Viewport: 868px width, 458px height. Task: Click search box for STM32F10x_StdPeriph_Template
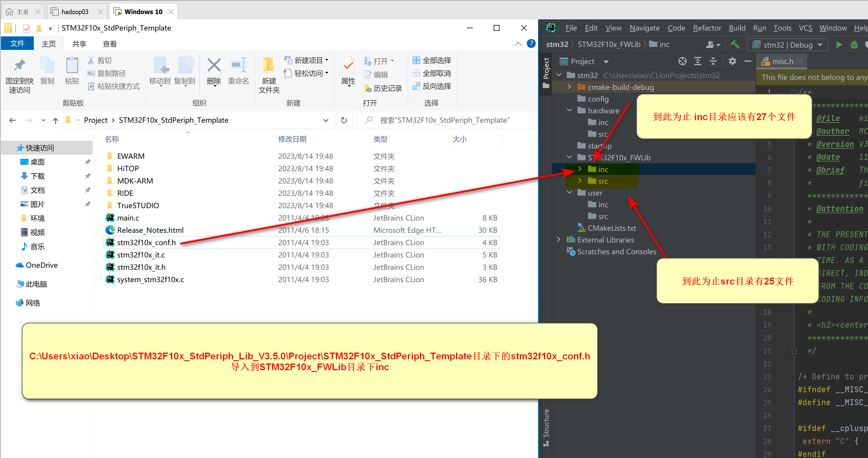(445, 120)
